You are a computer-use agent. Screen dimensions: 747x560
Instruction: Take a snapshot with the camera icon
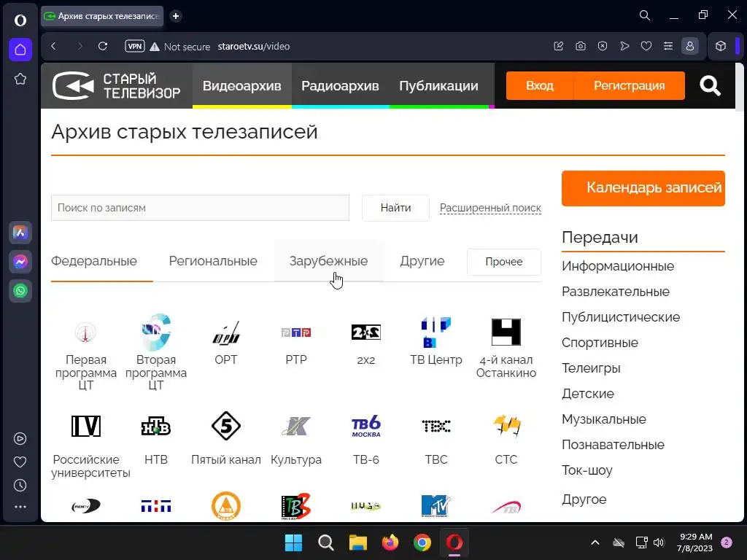pyautogui.click(x=580, y=46)
